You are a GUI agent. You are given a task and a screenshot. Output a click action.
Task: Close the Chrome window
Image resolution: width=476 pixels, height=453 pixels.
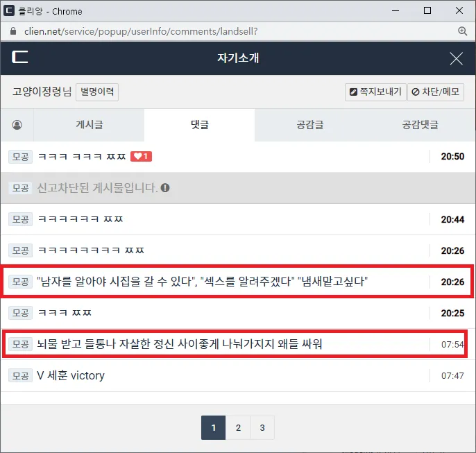point(459,10)
